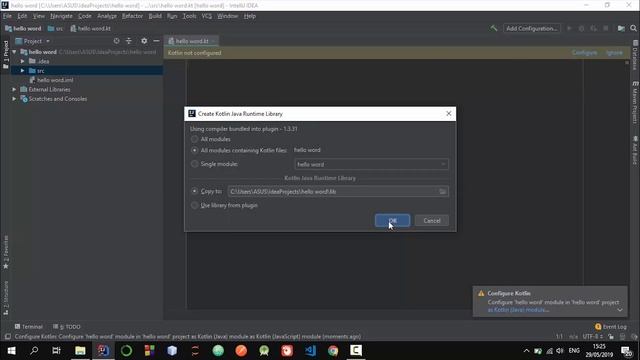Open Windows Start menu

[11, 351]
